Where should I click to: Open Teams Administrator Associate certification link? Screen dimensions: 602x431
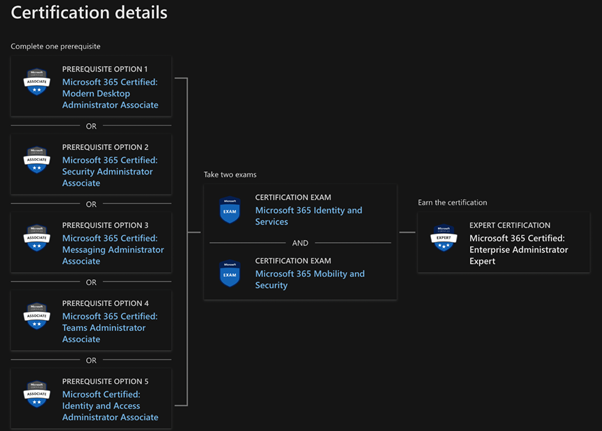[x=110, y=328]
